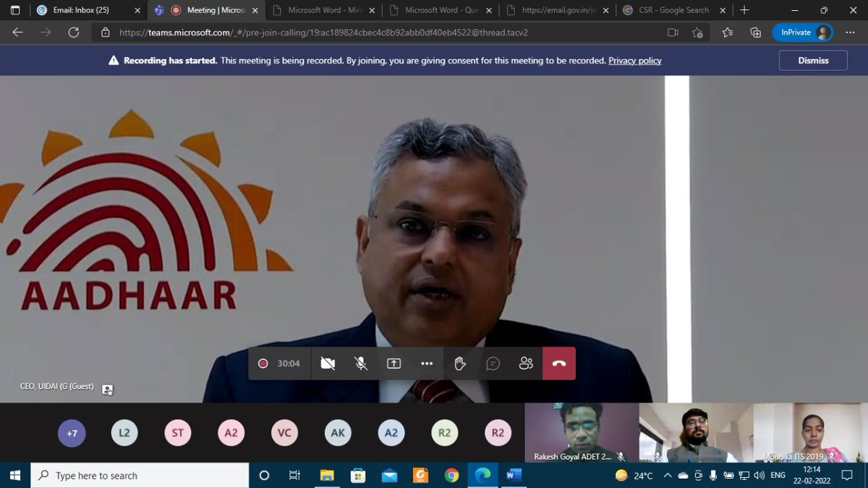Switch to the CSR - Google Search tab
The image size is (868, 488).
[676, 10]
